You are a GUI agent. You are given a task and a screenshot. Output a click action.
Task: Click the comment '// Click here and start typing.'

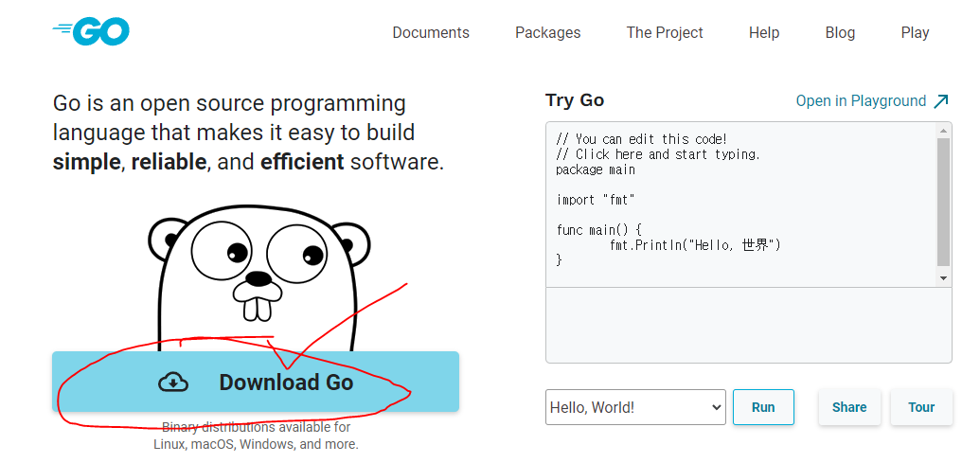(658, 154)
